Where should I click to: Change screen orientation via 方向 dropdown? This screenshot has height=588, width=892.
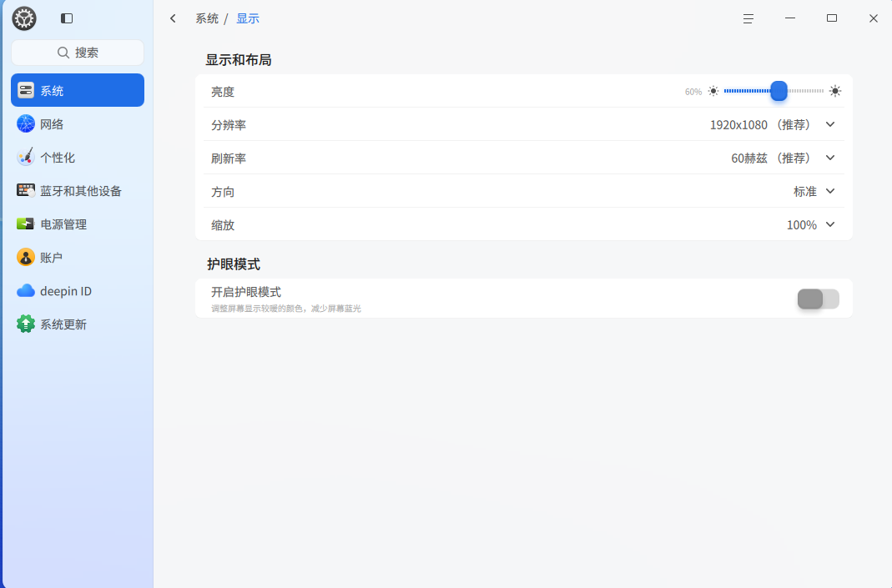(829, 191)
